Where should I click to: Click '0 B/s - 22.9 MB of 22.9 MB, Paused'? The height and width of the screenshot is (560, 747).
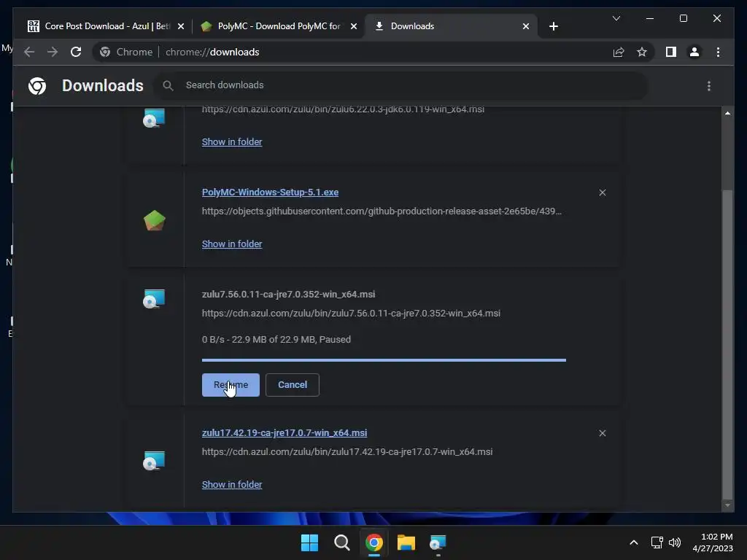(x=276, y=340)
